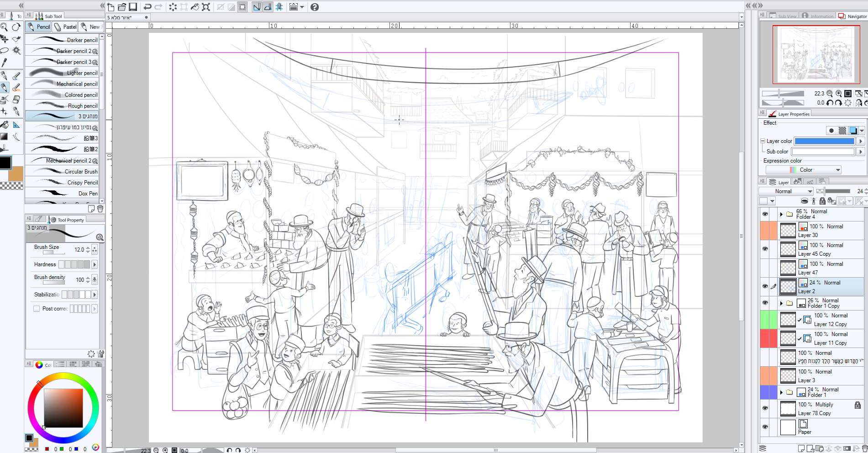Toggle visibility of Layer 78 Copy
Image resolution: width=868 pixels, height=453 pixels.
(x=765, y=408)
